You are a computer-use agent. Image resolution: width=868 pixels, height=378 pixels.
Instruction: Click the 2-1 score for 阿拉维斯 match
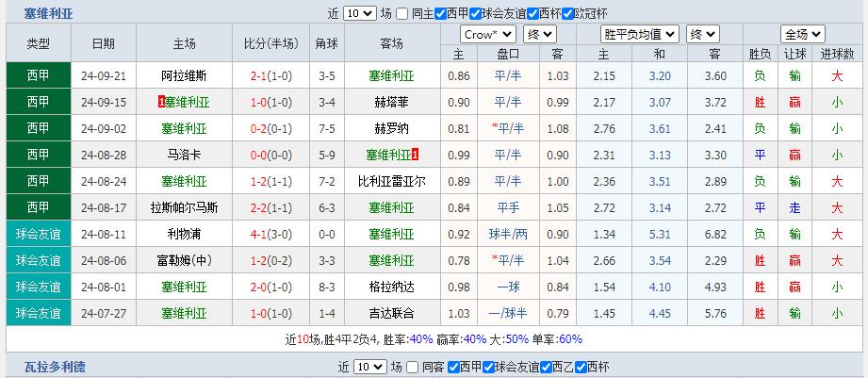tap(263, 75)
